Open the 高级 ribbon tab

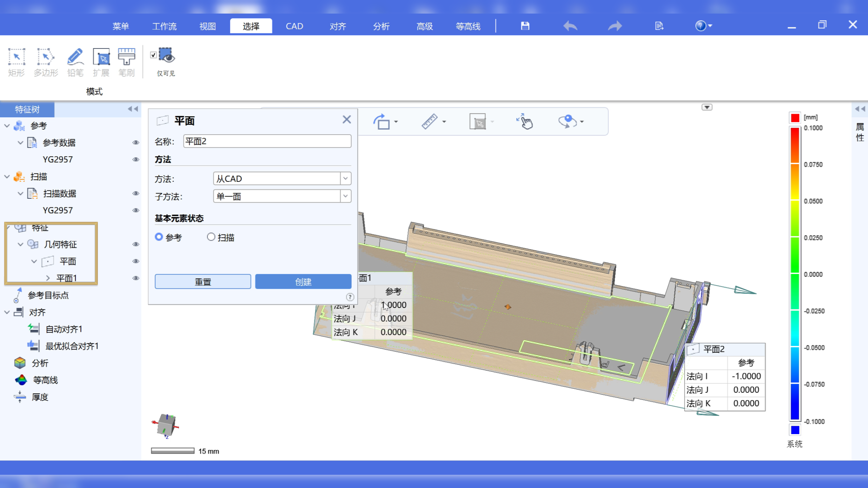tap(424, 26)
